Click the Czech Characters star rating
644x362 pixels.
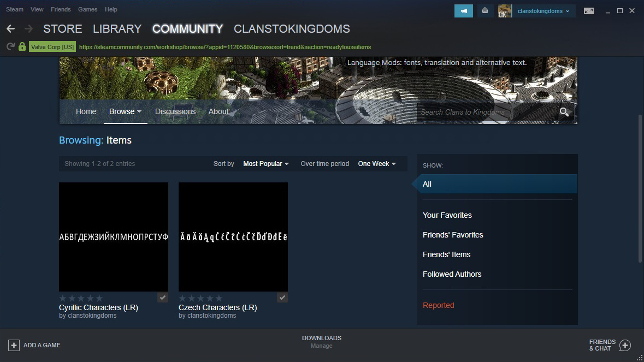pyautogui.click(x=200, y=298)
